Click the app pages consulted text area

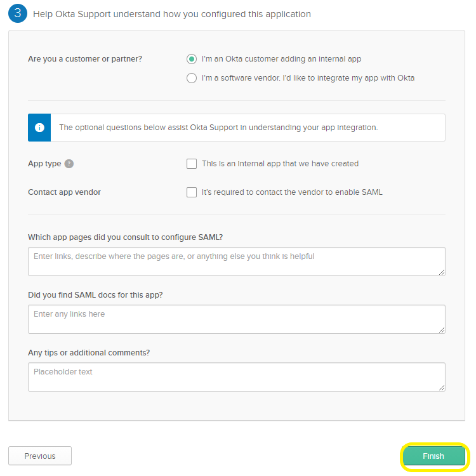point(236,261)
